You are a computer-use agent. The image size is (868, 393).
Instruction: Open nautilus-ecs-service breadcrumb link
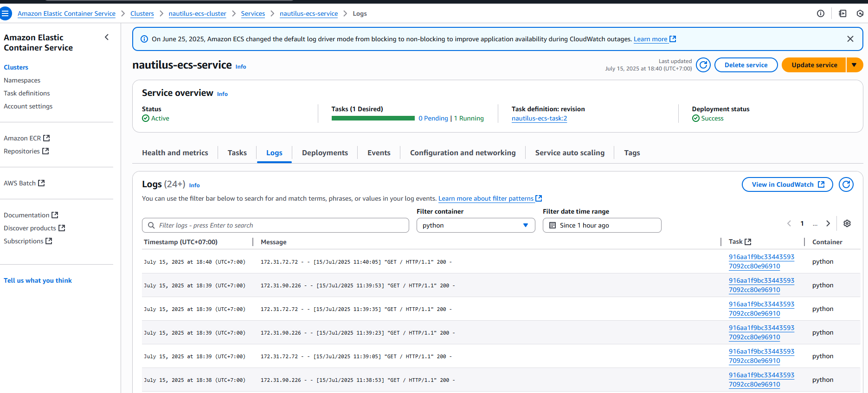click(x=309, y=13)
